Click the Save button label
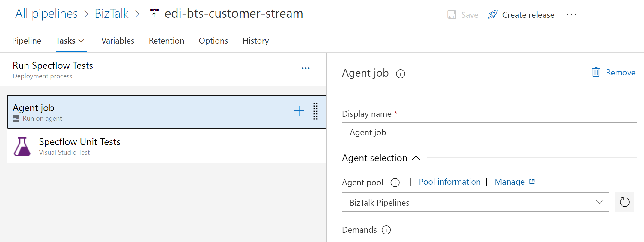 (x=470, y=15)
